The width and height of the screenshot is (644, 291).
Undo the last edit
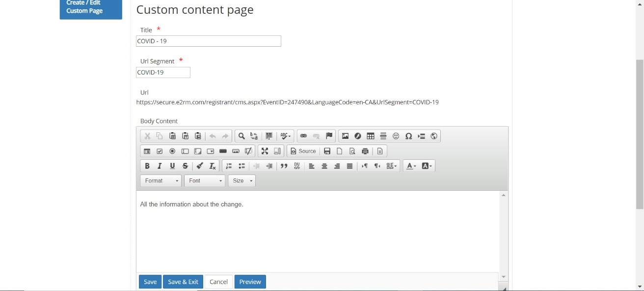point(213,136)
